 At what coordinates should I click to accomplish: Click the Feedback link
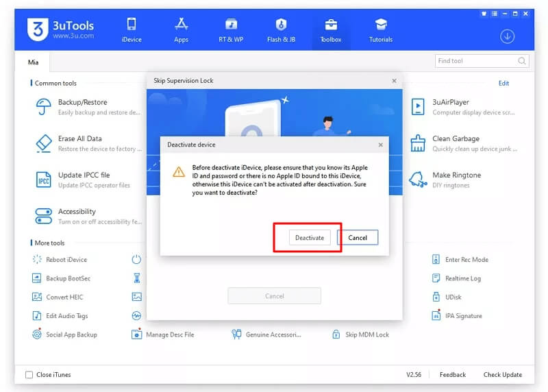point(453,374)
